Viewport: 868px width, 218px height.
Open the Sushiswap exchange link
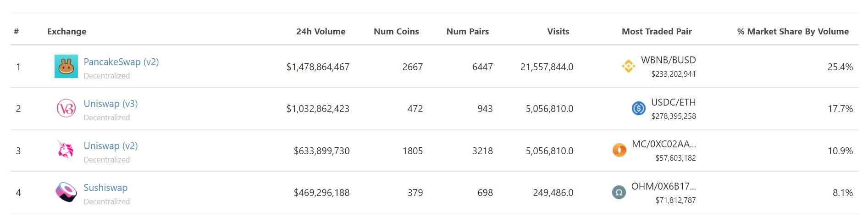tap(105, 188)
